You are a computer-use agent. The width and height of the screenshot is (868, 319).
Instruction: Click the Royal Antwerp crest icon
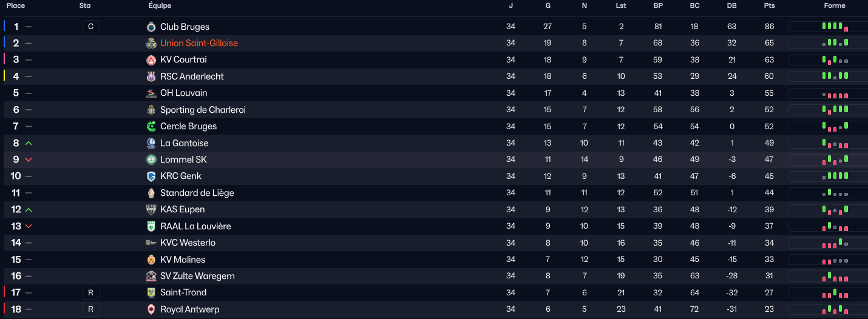coord(151,309)
